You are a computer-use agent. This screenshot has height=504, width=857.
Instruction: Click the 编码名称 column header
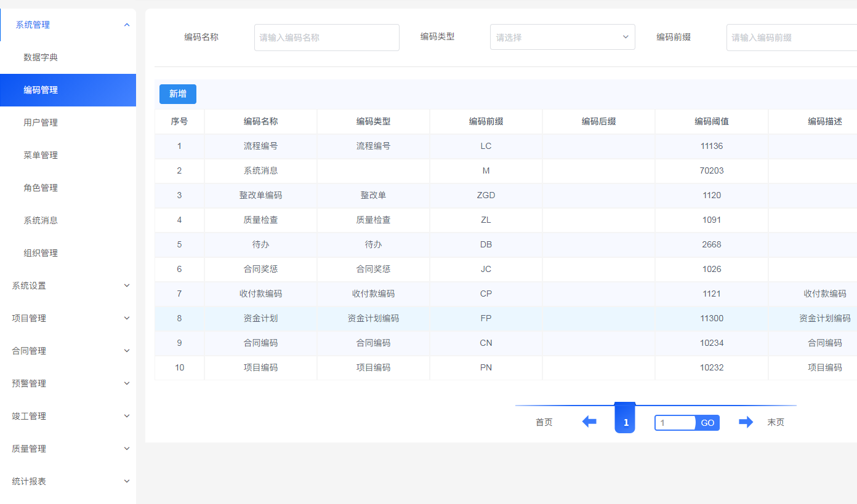(x=261, y=121)
